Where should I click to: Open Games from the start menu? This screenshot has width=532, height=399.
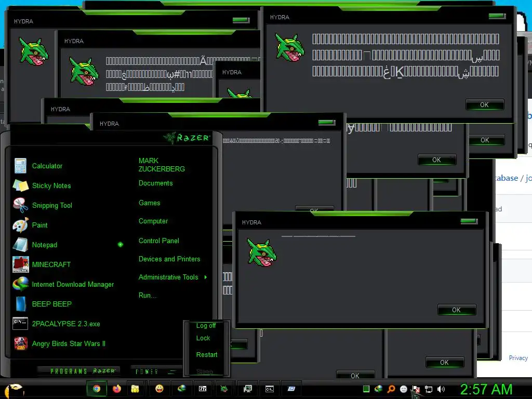click(149, 203)
